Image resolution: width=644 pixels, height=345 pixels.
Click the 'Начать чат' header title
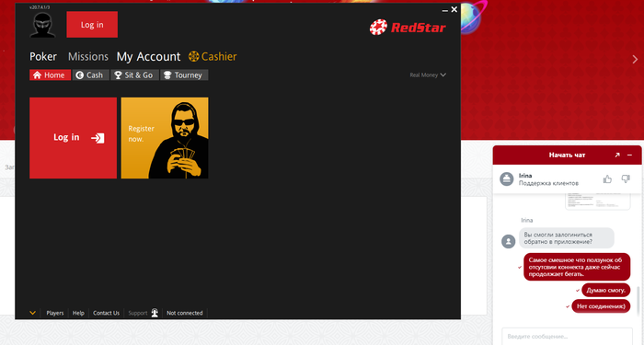coord(567,155)
